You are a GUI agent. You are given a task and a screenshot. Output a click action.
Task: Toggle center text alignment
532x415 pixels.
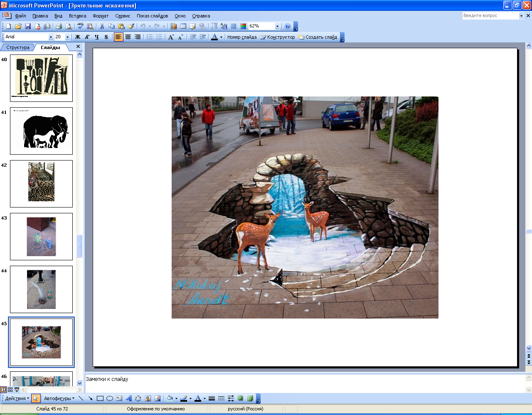pos(128,37)
